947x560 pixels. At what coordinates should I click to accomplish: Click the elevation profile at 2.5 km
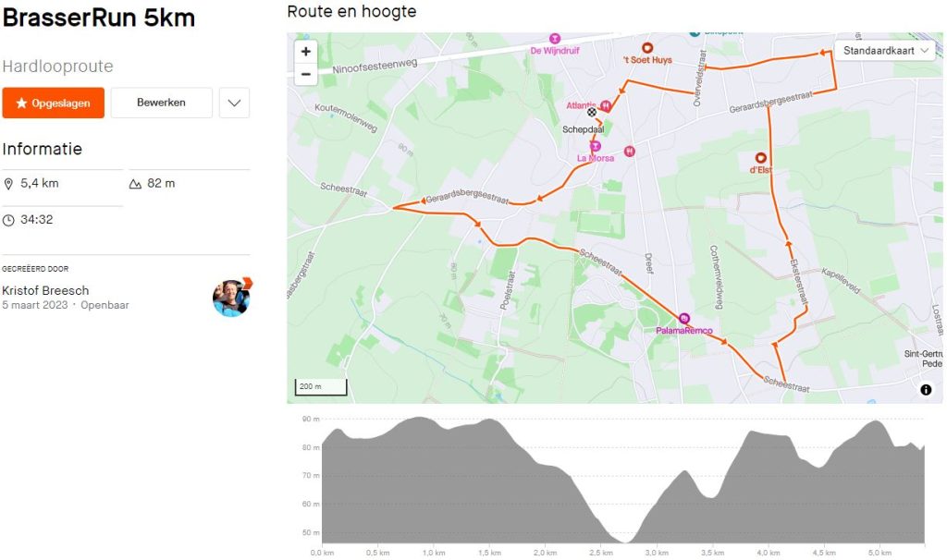pyautogui.click(x=600, y=499)
